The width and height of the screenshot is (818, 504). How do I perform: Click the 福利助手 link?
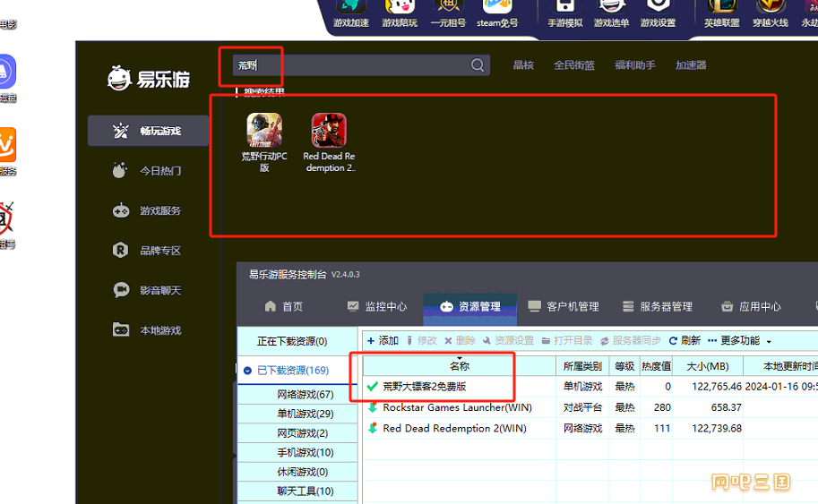tap(635, 65)
